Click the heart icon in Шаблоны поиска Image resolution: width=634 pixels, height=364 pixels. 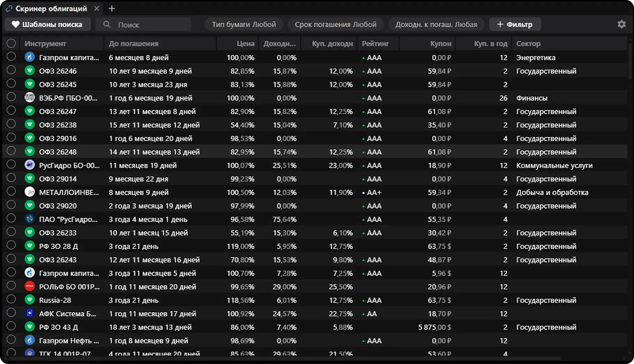pos(16,24)
